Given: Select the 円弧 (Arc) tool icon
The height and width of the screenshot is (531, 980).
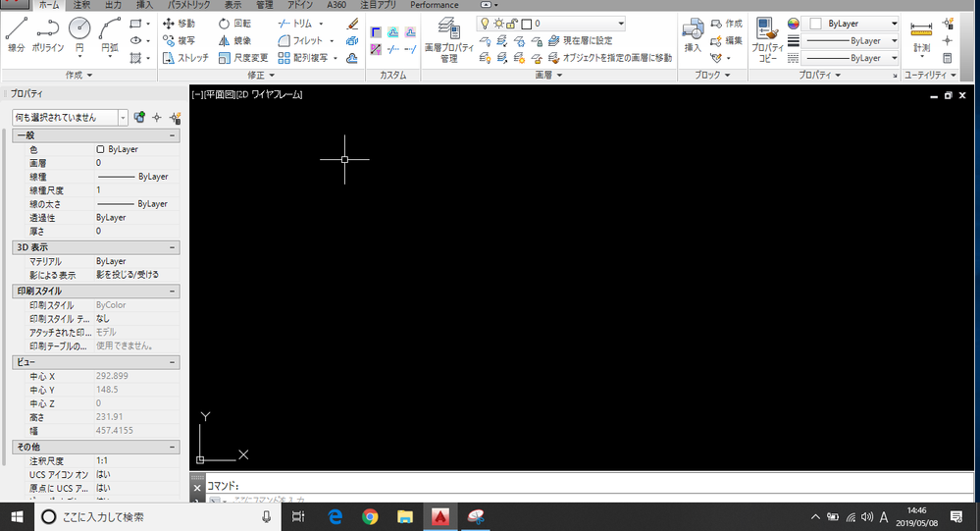Looking at the screenshot, I should tap(109, 28).
